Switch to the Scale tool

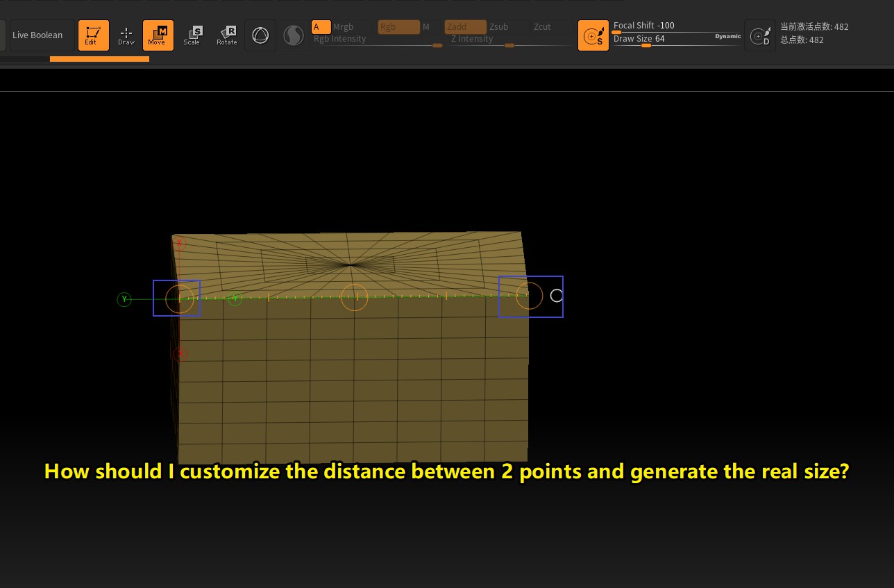pyautogui.click(x=192, y=35)
